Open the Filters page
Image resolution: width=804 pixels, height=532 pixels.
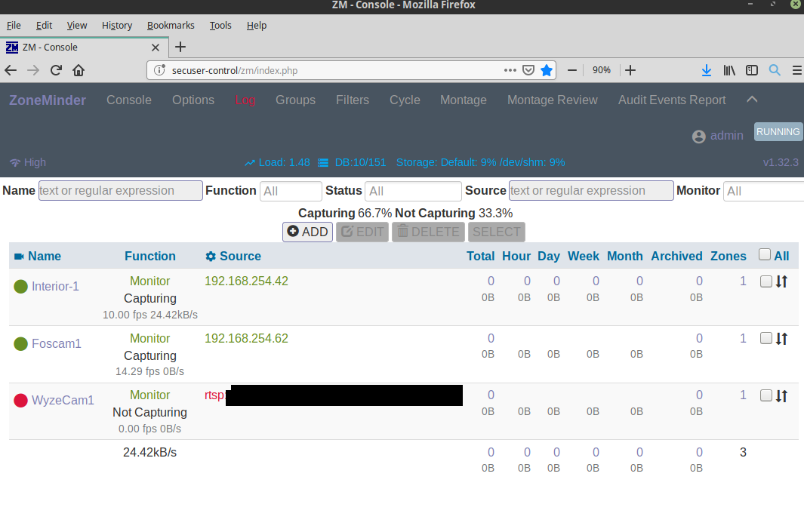(x=353, y=100)
